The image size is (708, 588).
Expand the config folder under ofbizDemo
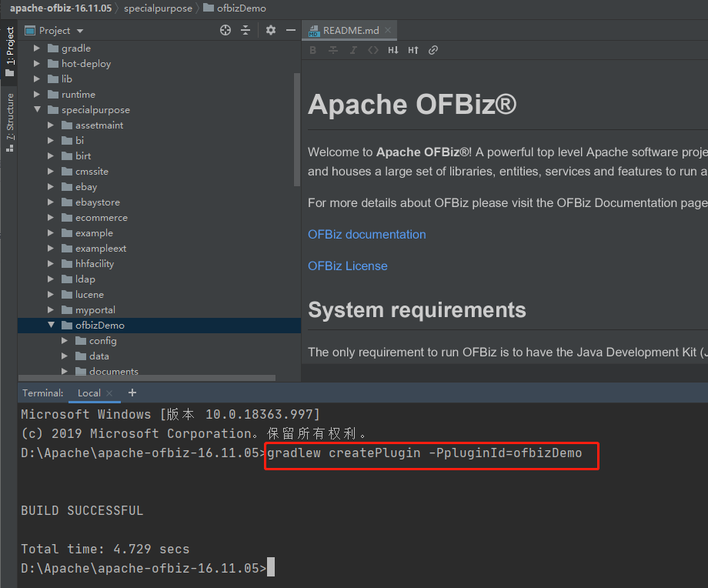64,340
